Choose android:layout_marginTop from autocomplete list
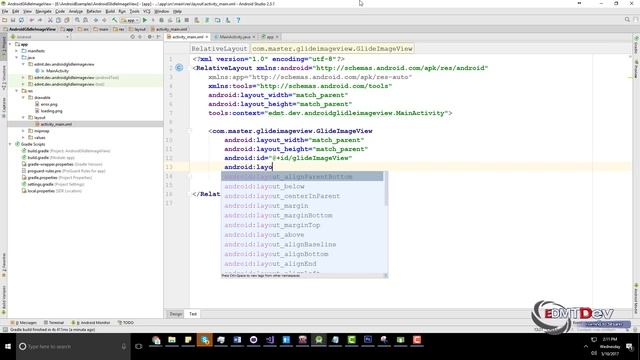Viewport: 640px width, 360px height. point(302,225)
